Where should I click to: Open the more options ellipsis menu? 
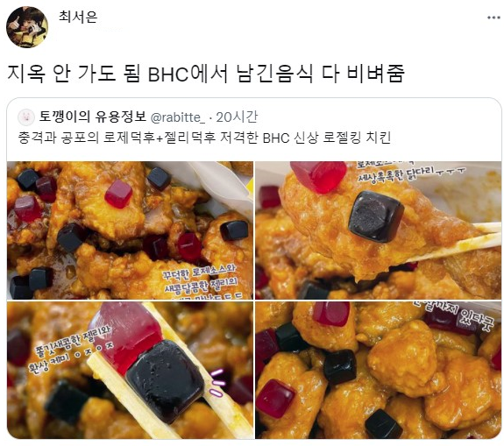[493, 18]
